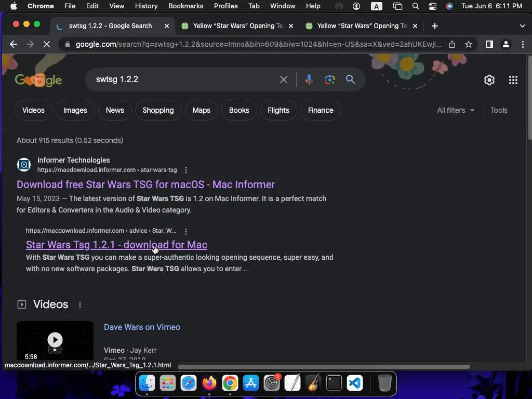Open Dave Wars on Vimeo link
The width and height of the screenshot is (532, 399).
(x=142, y=327)
